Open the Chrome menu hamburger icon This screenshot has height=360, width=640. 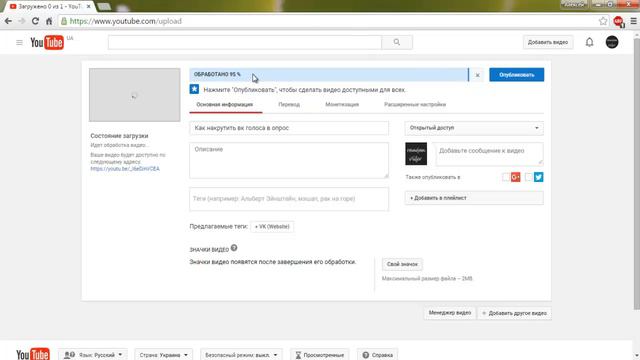coord(633,21)
